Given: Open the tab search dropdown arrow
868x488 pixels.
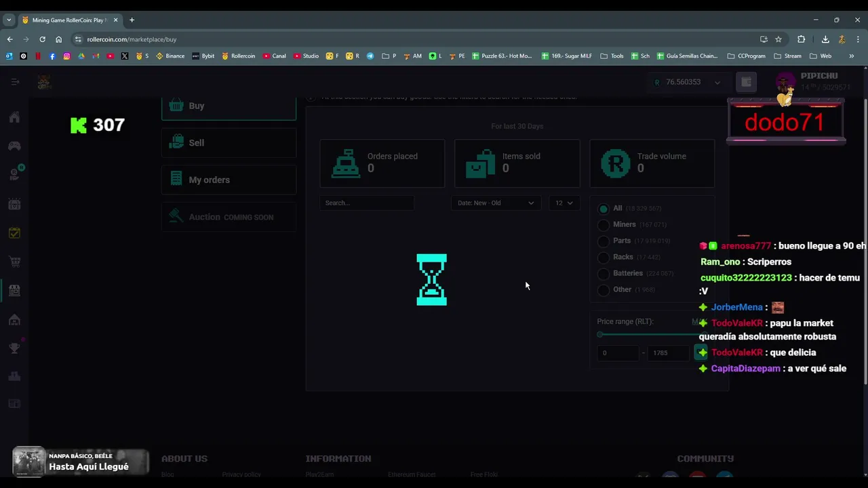Looking at the screenshot, I should [x=9, y=20].
